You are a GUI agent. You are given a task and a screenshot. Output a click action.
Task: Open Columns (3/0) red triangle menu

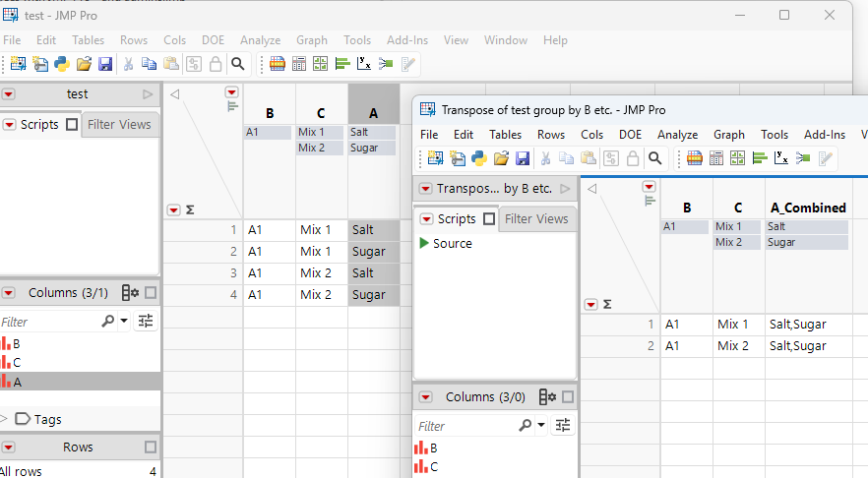pyautogui.click(x=425, y=396)
